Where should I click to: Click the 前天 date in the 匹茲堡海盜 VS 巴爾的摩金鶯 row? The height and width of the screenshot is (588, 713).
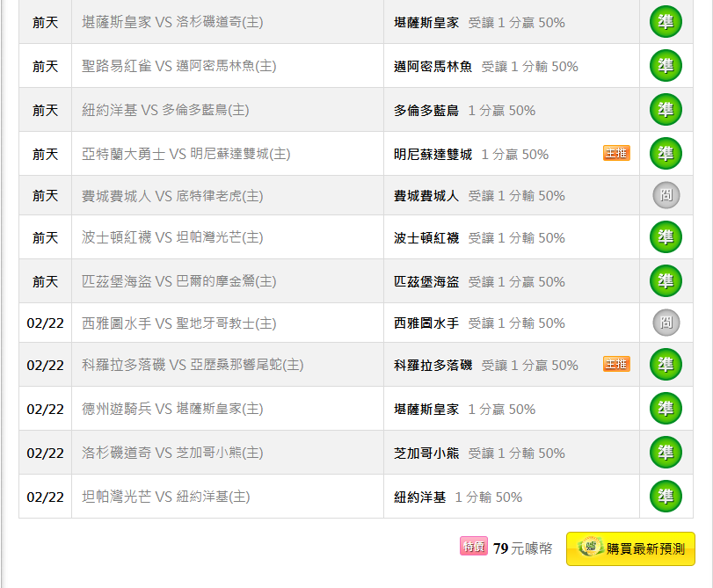point(46,281)
